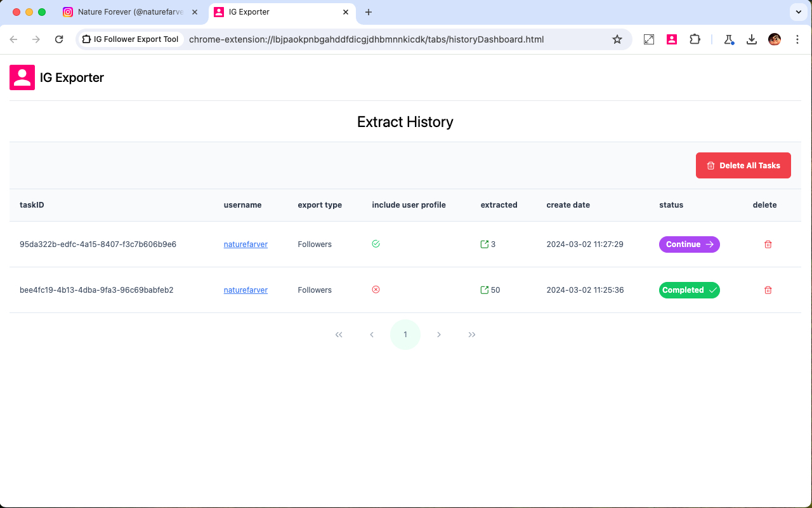Expand the IG Follower Export Tool site chip

pos(130,39)
